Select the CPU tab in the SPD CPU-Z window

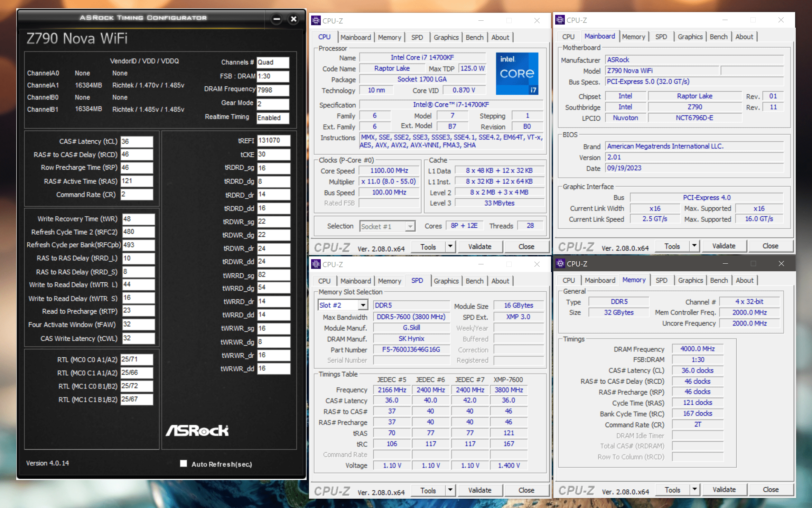pyautogui.click(x=324, y=281)
